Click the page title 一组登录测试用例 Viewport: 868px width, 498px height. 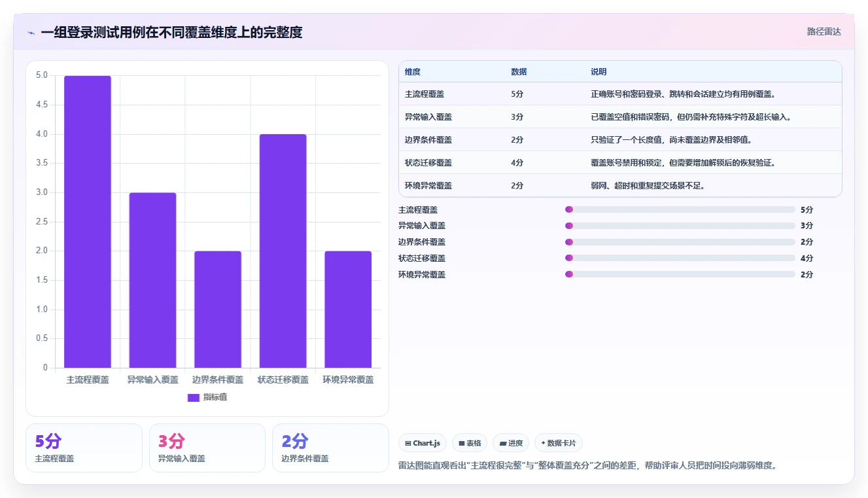click(171, 32)
